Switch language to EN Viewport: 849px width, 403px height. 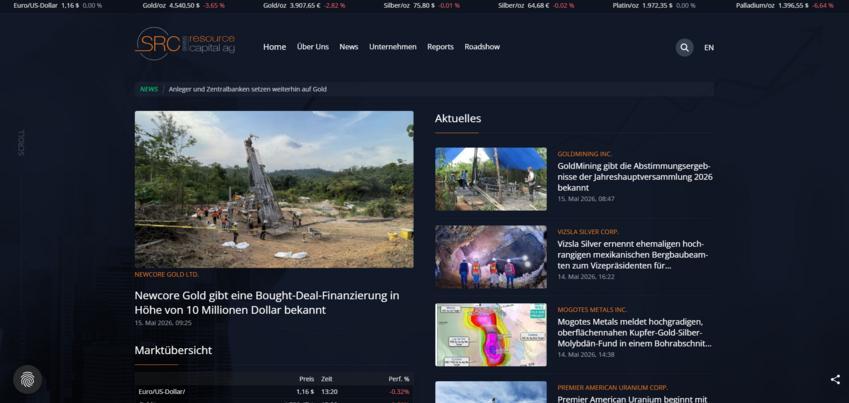[x=709, y=48]
